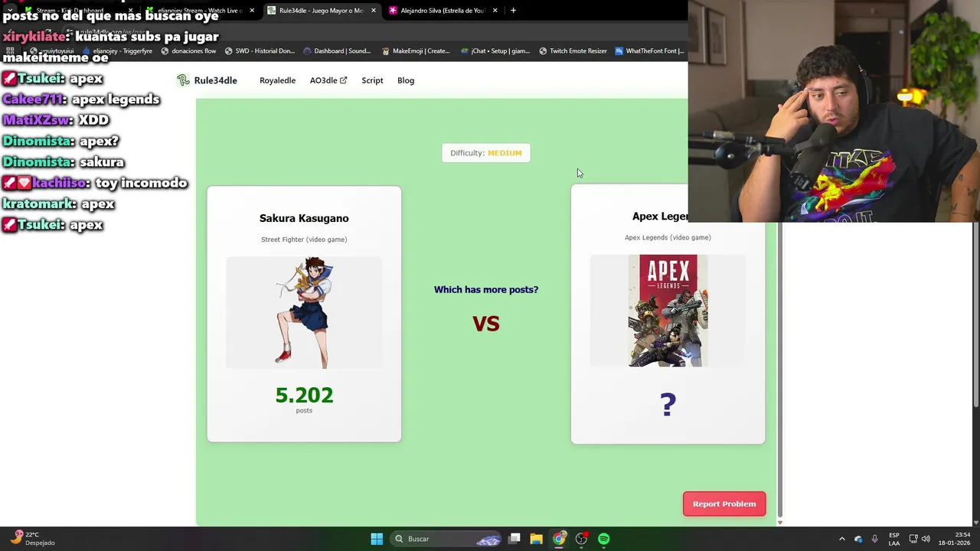Open the Twitch Emote Resizer bookmark
Screen dimensions: 980x551
[x=573, y=51]
